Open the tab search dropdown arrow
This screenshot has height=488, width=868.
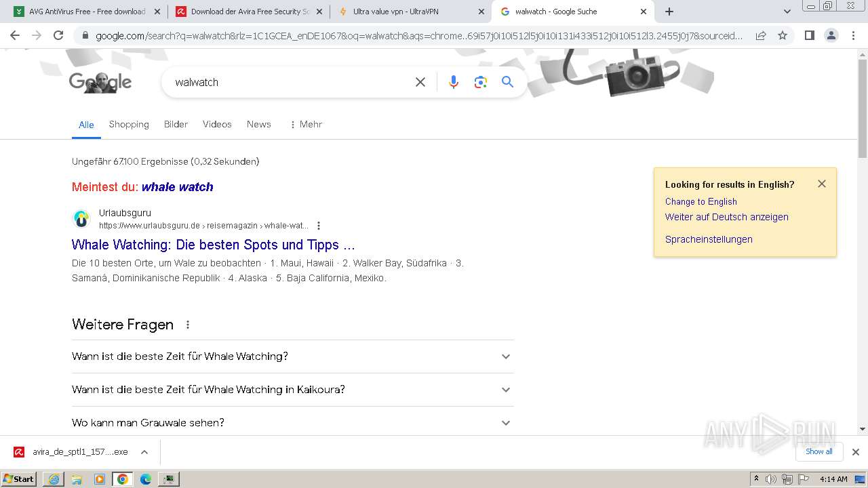(x=787, y=12)
